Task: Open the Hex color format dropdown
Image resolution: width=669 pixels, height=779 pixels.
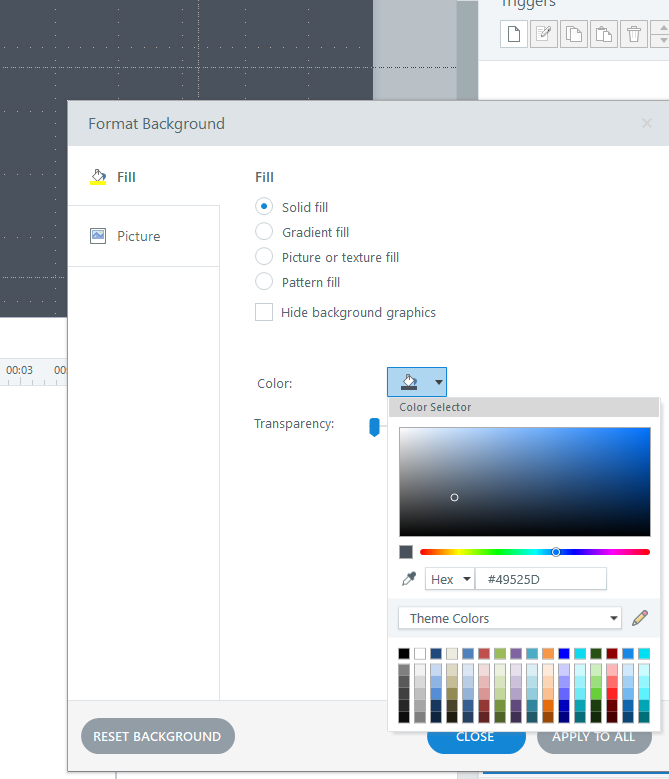Action: 449,579
